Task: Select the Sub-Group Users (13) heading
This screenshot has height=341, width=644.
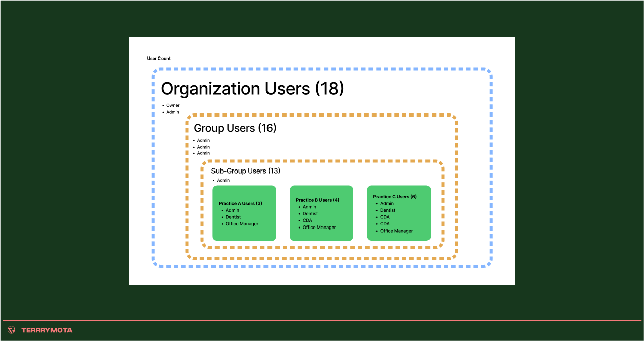Action: [245, 171]
